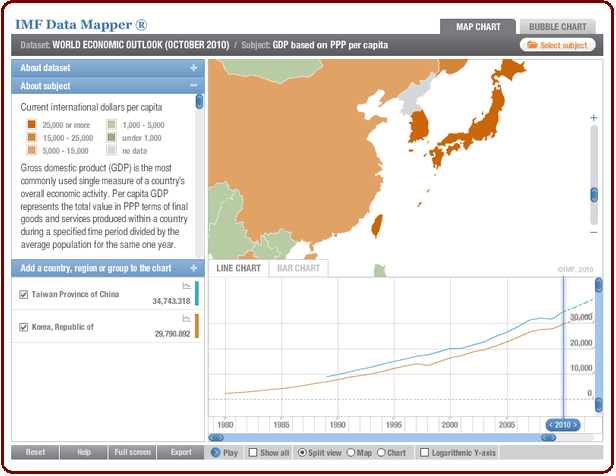Click the About subject header
The width and height of the screenshot is (616, 476).
[108, 86]
